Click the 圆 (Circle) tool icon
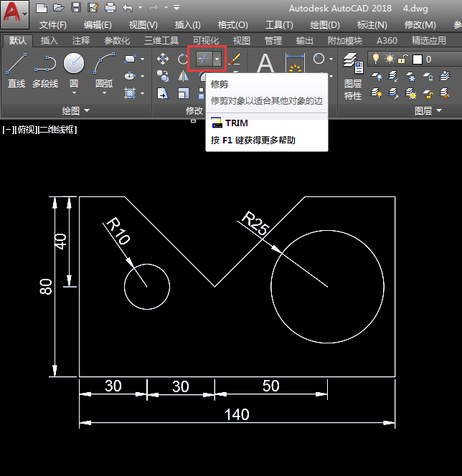This screenshot has height=476, width=462. pos(74,65)
